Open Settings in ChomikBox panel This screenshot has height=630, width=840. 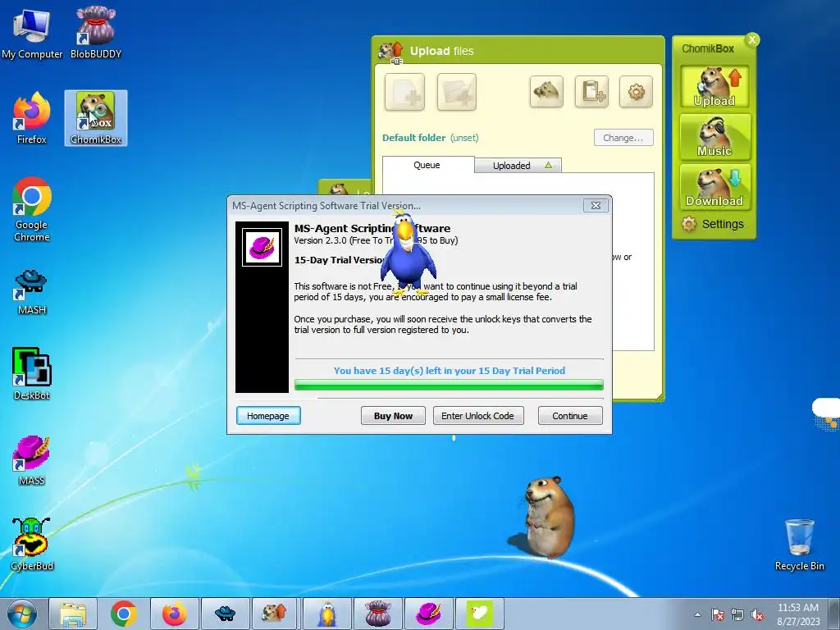click(713, 224)
